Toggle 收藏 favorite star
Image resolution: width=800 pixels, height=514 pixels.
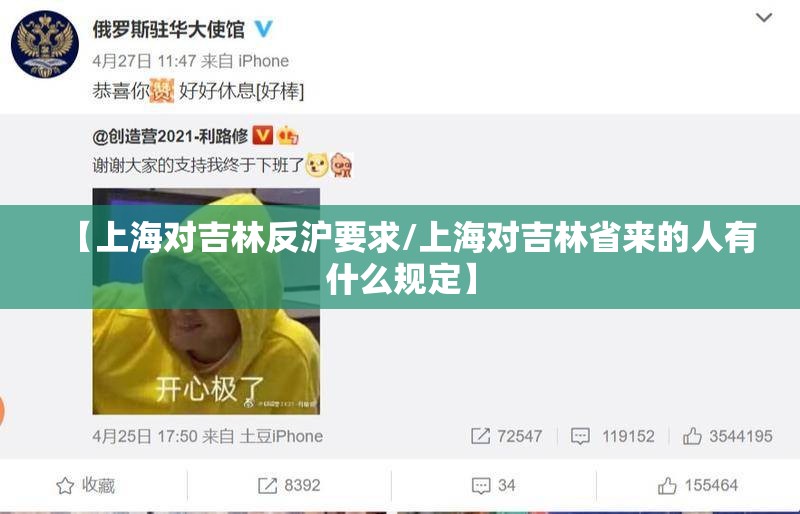click(x=85, y=485)
